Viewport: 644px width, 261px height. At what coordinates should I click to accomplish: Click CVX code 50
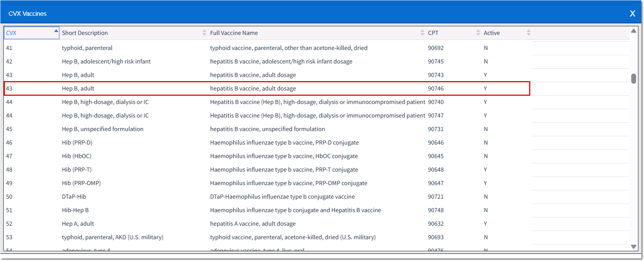[x=9, y=196]
